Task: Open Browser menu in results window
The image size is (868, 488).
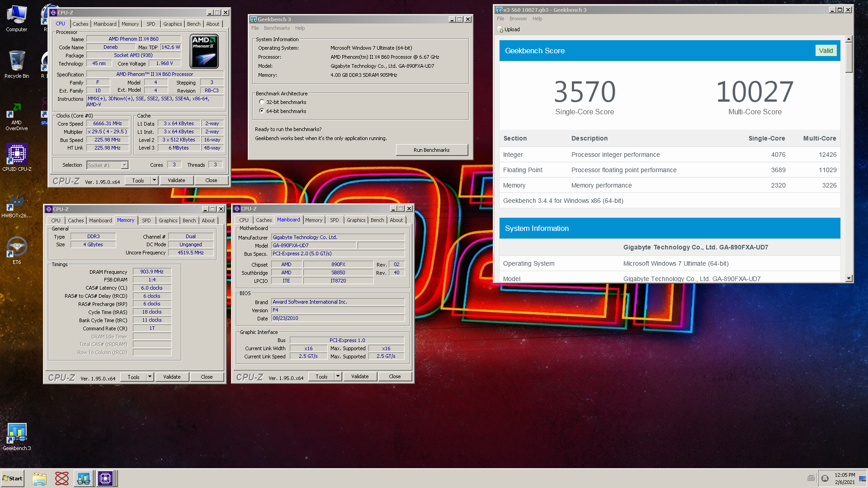Action: (518, 19)
